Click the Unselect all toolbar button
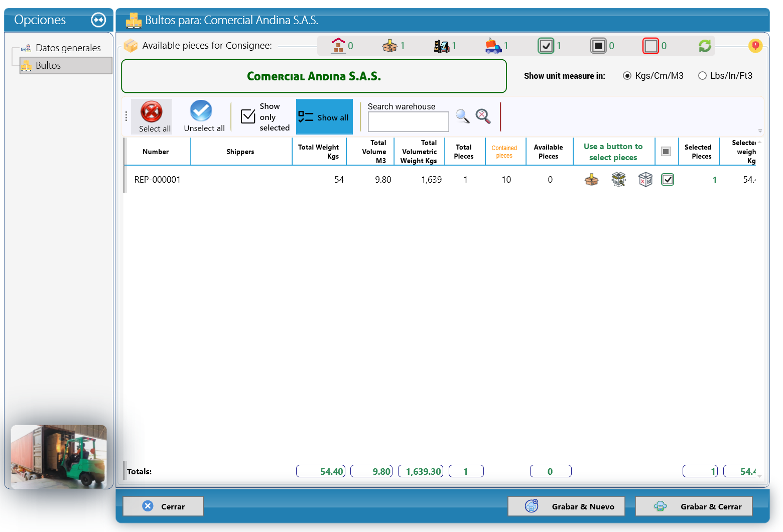Image resolution: width=783 pixels, height=532 pixels. coord(204,116)
